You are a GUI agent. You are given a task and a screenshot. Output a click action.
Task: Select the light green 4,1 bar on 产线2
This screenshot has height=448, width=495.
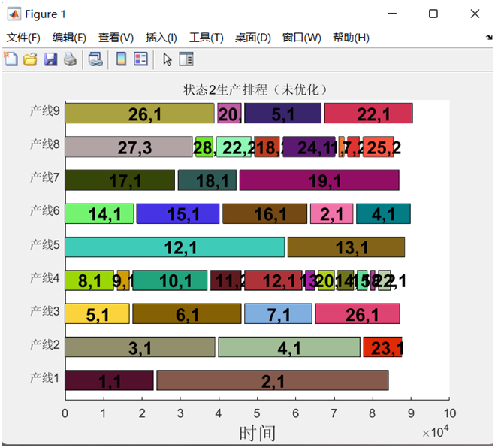click(289, 347)
